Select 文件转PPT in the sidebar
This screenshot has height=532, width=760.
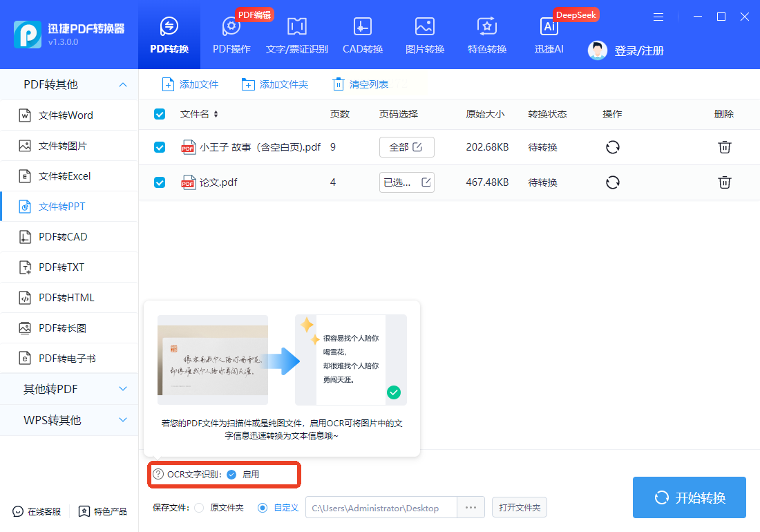click(69, 207)
